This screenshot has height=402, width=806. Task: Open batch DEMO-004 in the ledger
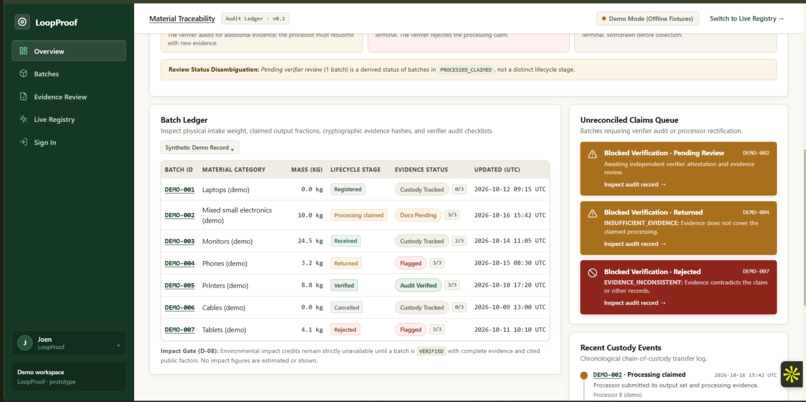point(179,263)
